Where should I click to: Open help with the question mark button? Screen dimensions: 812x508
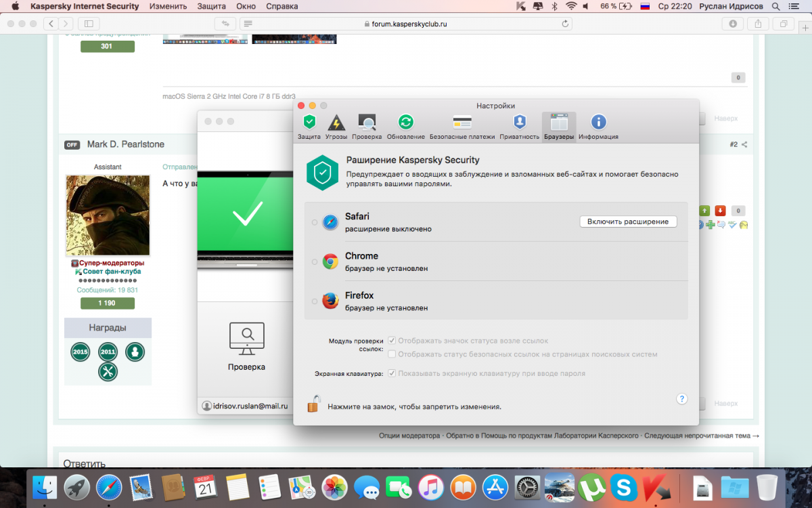pos(682,399)
